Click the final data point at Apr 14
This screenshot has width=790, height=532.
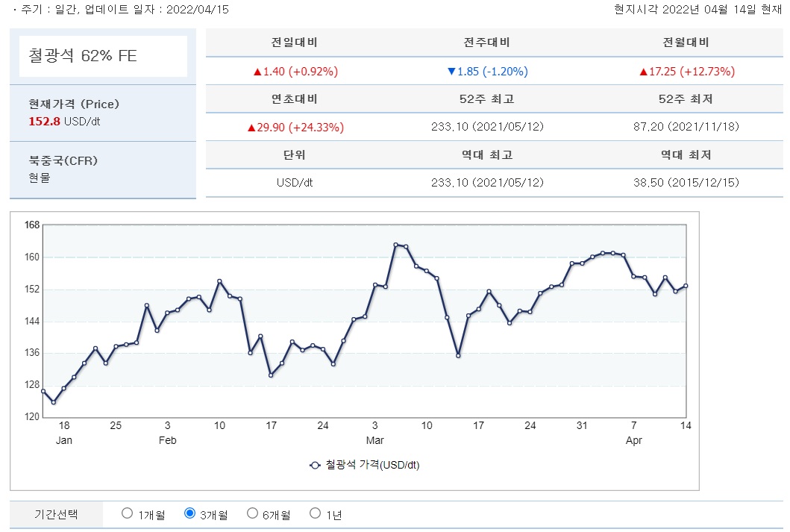point(686,287)
